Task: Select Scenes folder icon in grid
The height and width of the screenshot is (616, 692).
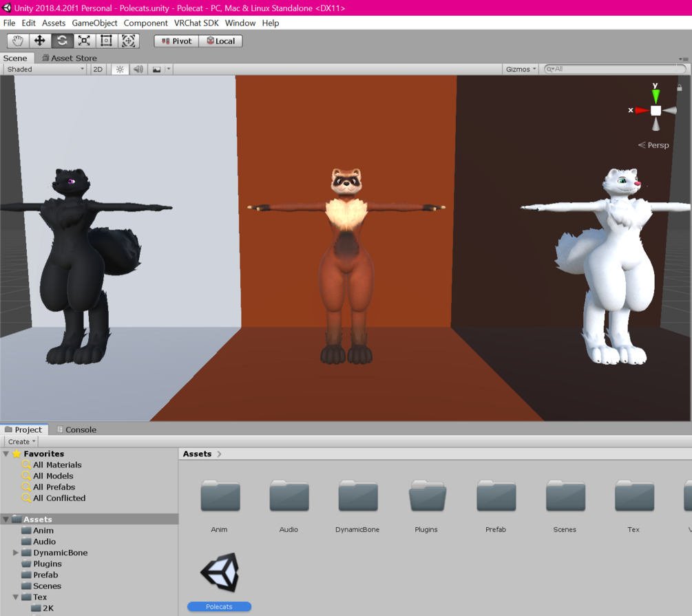Action: pos(565,496)
